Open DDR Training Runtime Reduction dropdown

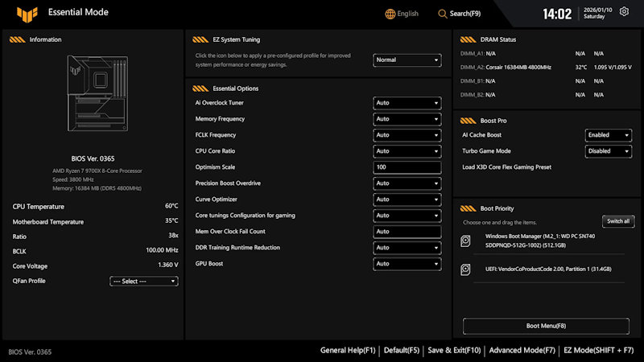point(407,248)
